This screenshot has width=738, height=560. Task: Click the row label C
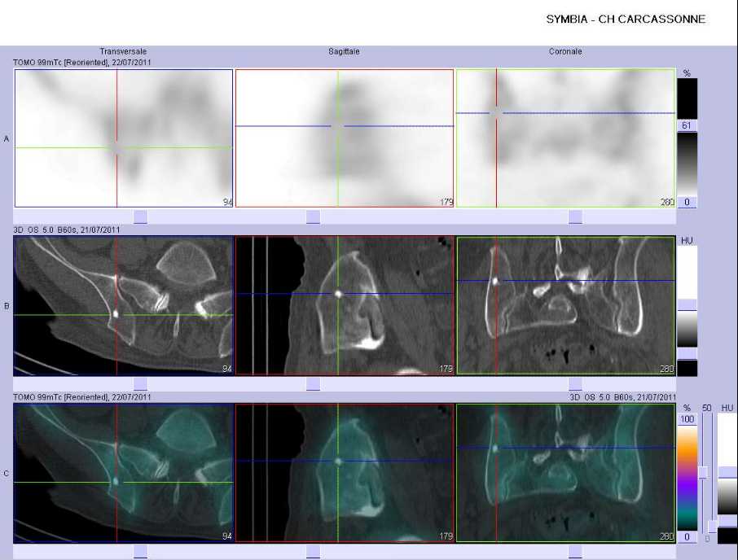[x=7, y=474]
